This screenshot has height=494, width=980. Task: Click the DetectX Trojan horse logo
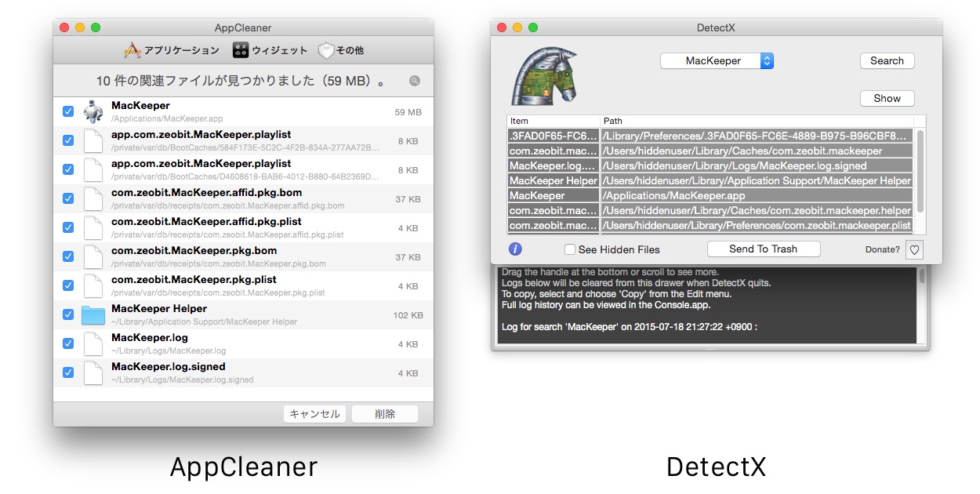point(544,74)
